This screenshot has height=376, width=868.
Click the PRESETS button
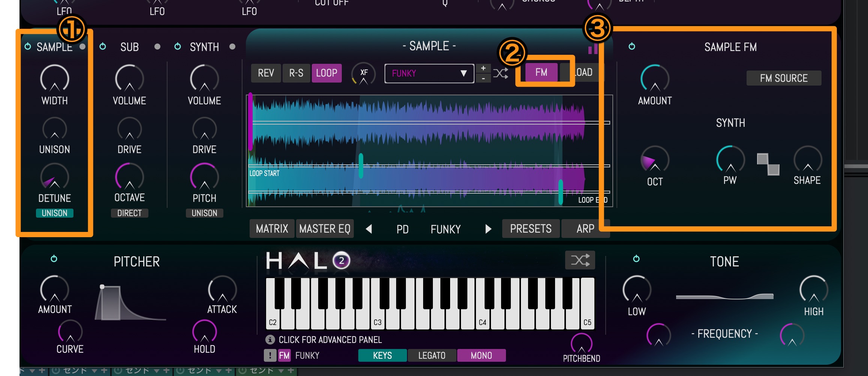coord(531,229)
